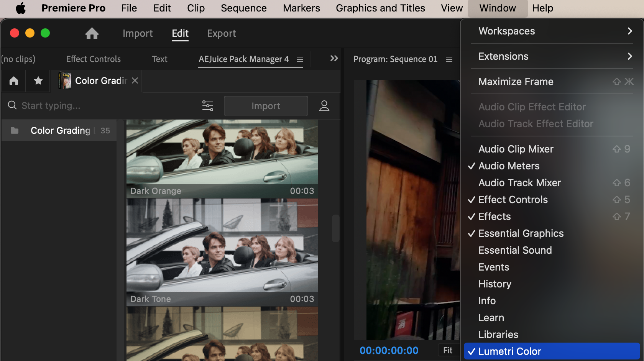Open the AEJuice user account icon
The width and height of the screenshot is (644, 361).
click(324, 106)
